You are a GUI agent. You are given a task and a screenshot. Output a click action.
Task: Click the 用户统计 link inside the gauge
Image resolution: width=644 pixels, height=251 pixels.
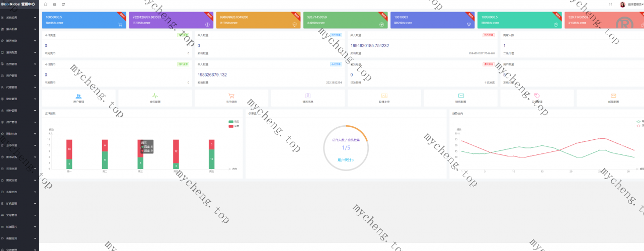click(346, 160)
